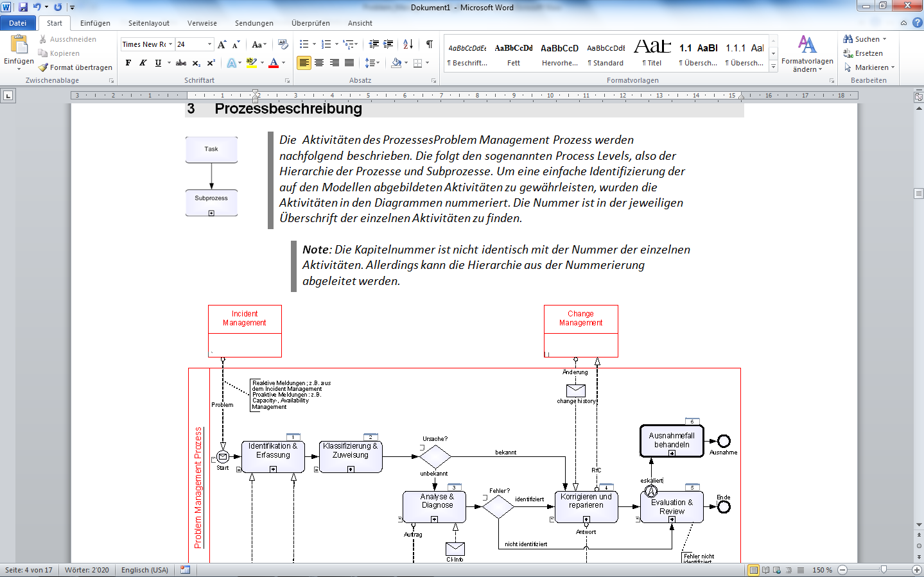Apply paragraph shading paint bucket
The width and height of the screenshot is (924, 577).
396,63
